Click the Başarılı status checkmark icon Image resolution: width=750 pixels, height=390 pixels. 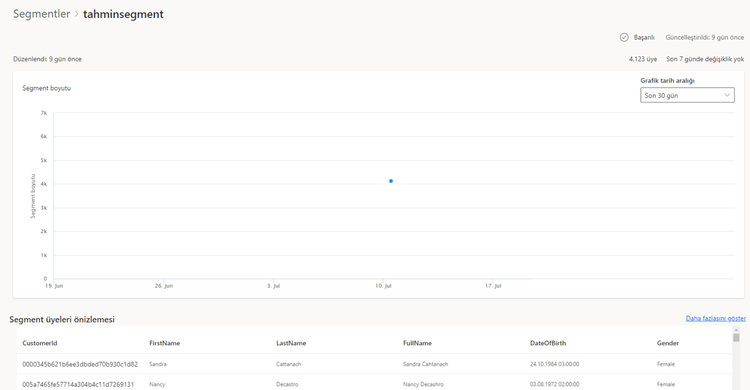click(624, 37)
